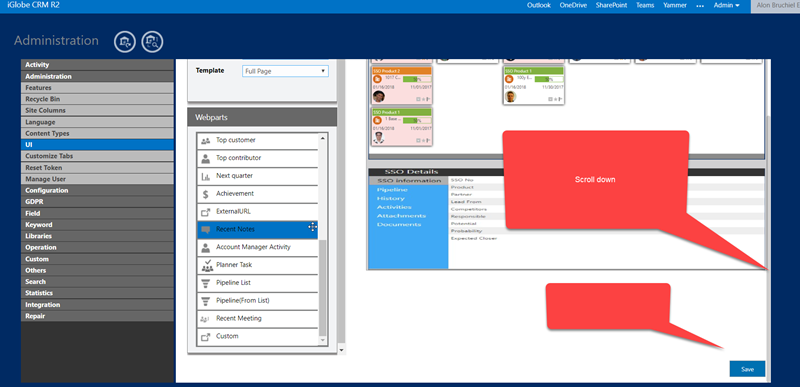
Task: Click the Recent Notes move handle icon
Action: coord(312,227)
